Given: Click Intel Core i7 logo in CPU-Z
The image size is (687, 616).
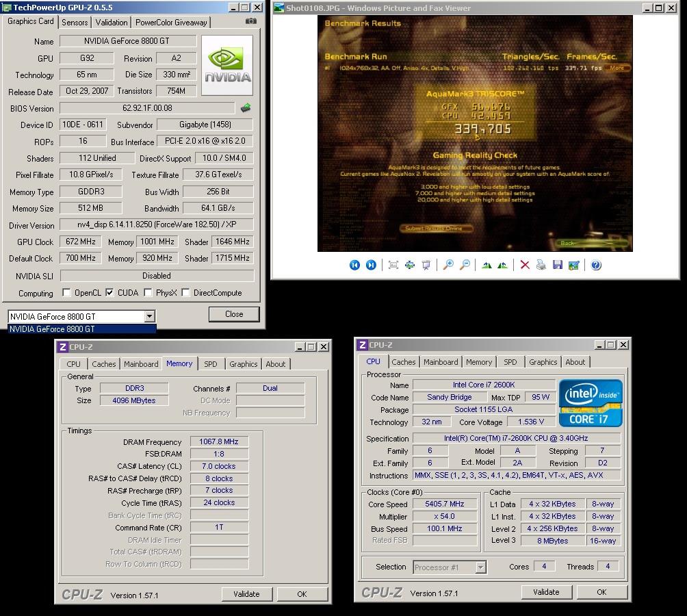Looking at the screenshot, I should pos(590,402).
